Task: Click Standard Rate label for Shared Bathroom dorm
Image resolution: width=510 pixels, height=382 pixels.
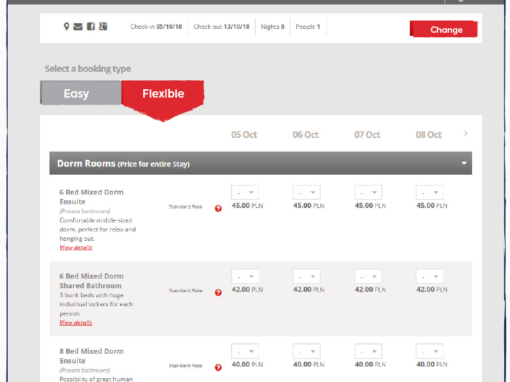Action: click(x=185, y=291)
